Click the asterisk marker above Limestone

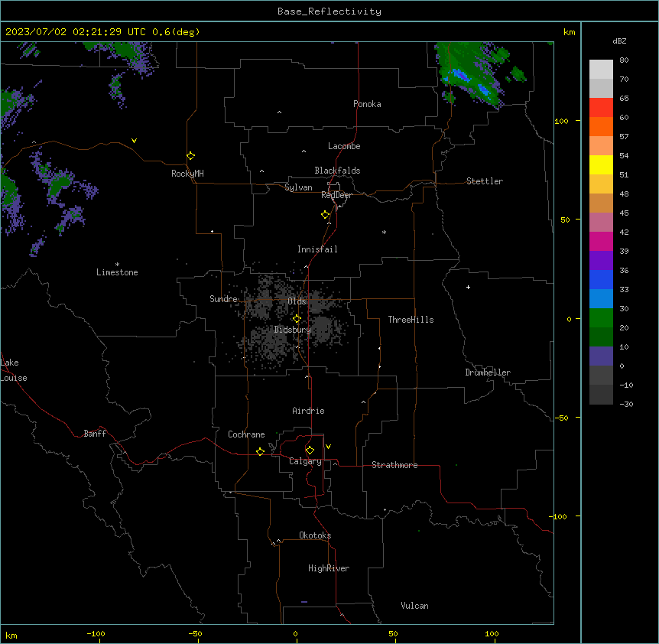[117, 265]
